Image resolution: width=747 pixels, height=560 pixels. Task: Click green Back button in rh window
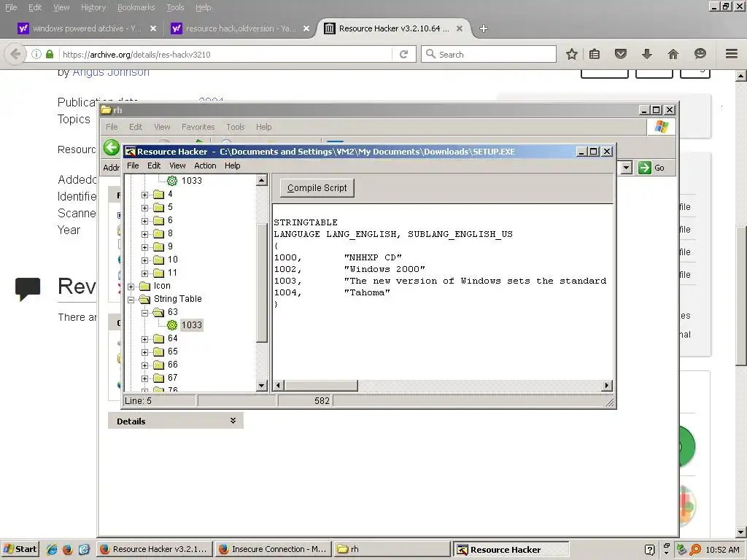[x=112, y=147]
